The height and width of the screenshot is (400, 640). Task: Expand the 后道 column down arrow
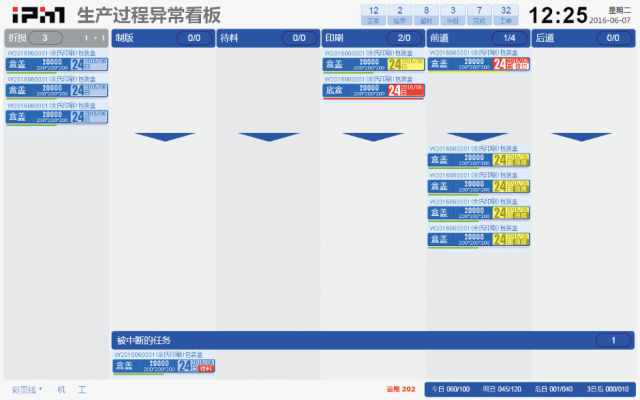pos(582,137)
